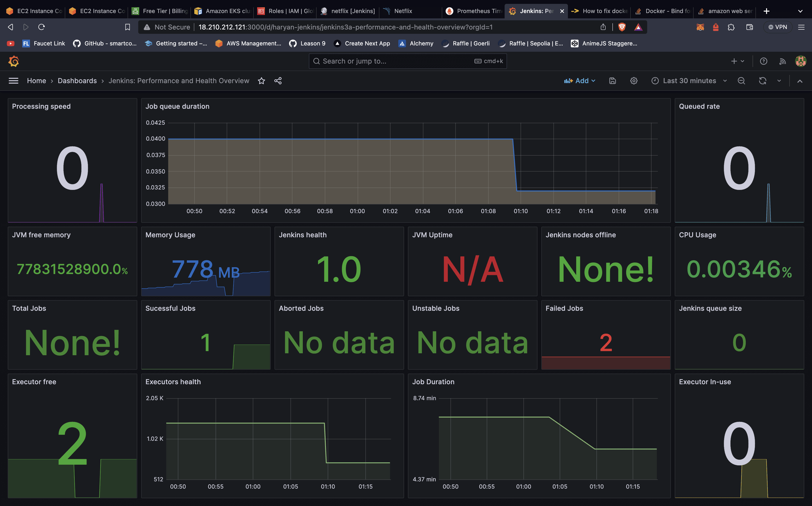Click the YouTube bookmark icon
The image size is (812, 506).
pos(10,43)
